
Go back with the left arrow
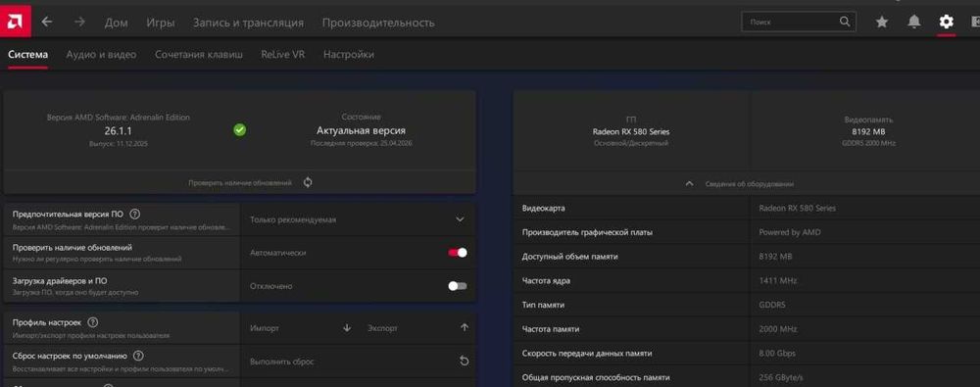[47, 22]
